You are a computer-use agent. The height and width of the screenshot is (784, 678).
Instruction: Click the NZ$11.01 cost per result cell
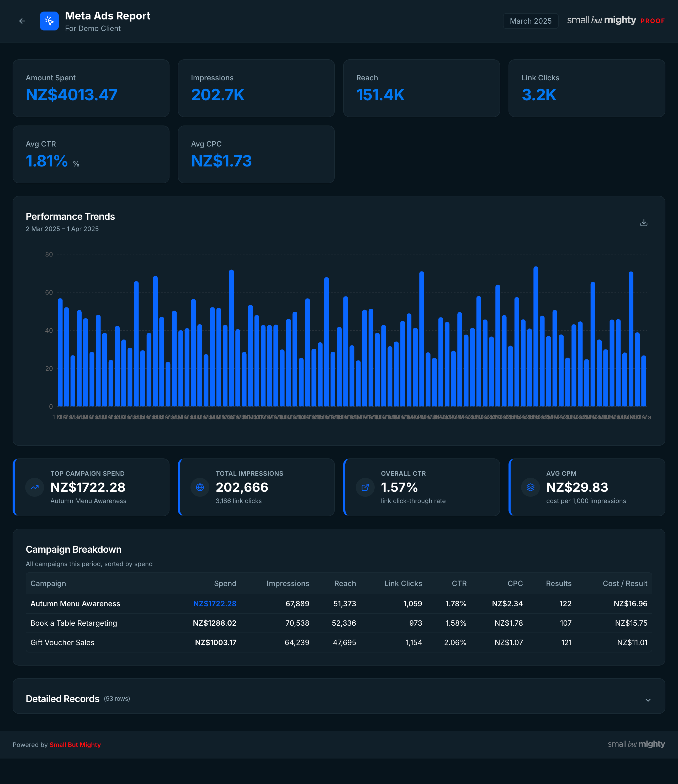point(632,642)
